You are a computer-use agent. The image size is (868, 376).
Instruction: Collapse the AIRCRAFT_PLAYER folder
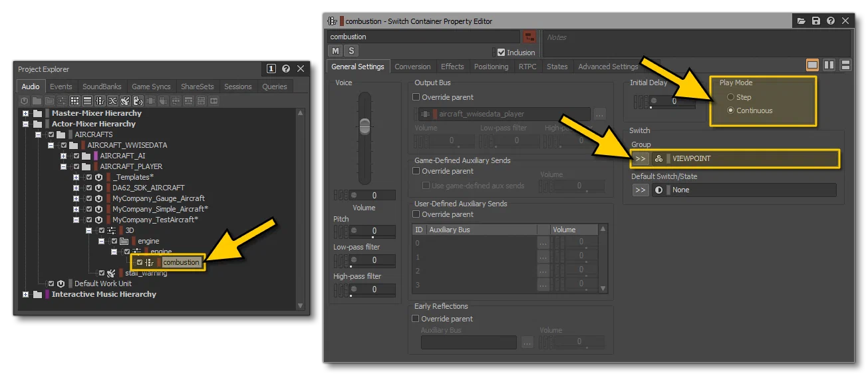pos(64,166)
